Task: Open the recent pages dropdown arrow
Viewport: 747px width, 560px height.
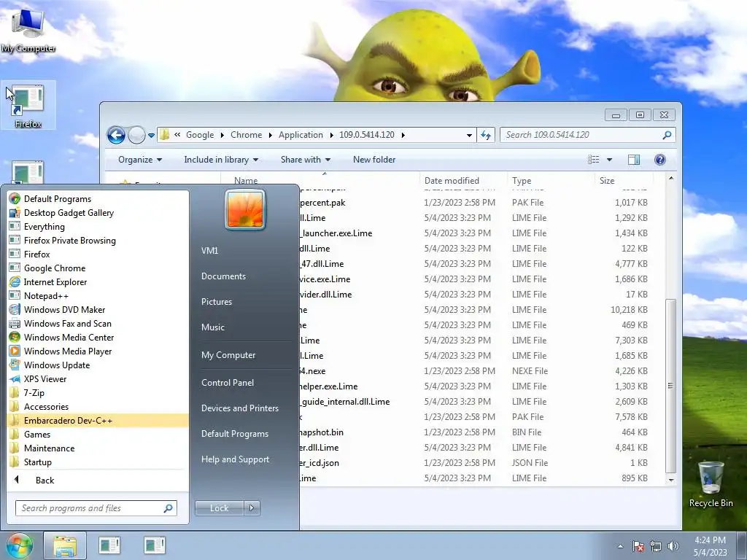Action: tap(152, 135)
